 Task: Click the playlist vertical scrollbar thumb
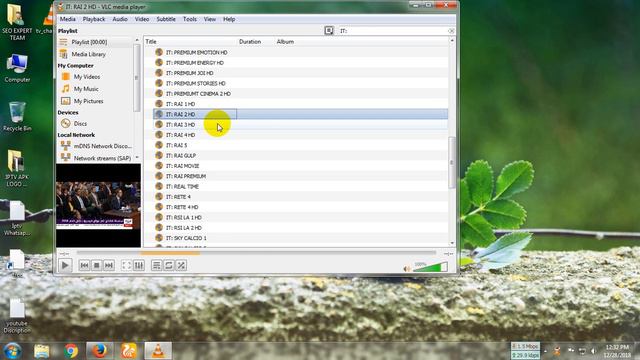(452, 162)
